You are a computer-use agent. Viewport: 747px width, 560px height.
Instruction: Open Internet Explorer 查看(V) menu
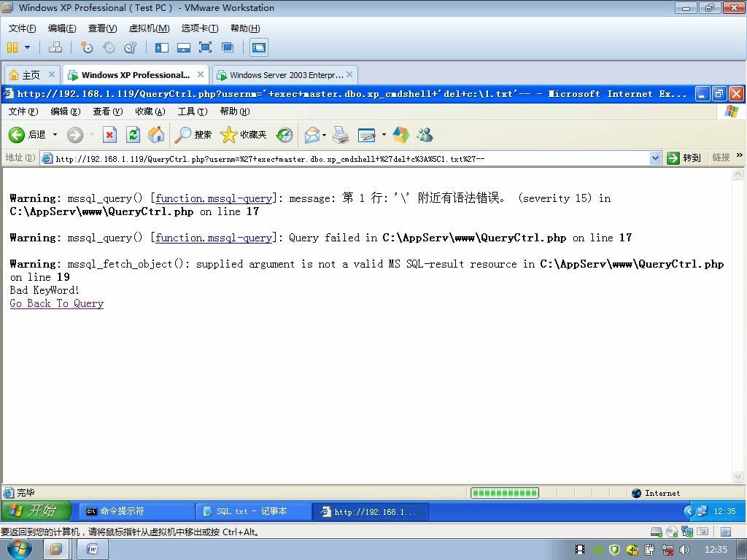[108, 112]
